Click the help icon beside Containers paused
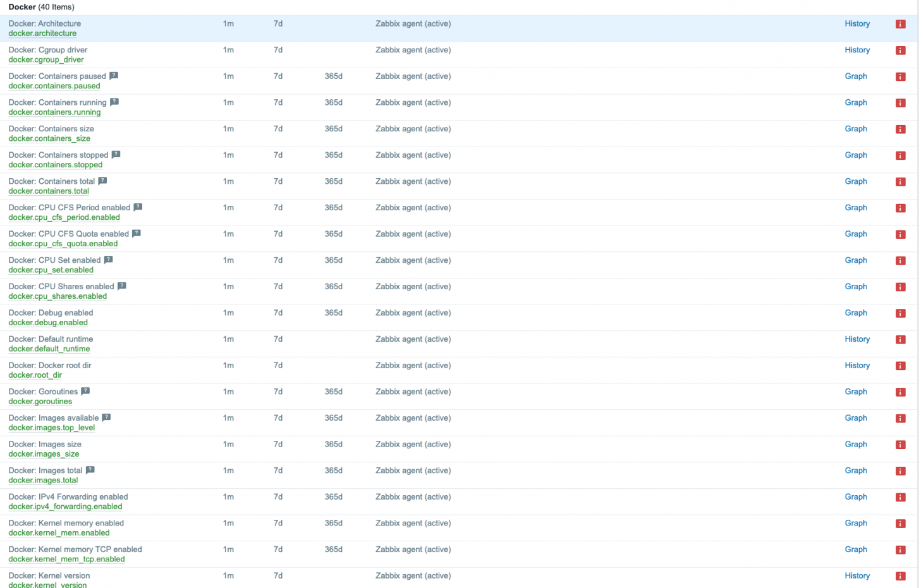The height and width of the screenshot is (588, 919). click(114, 76)
